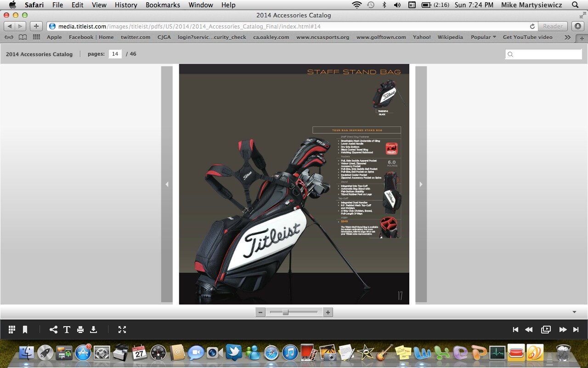Jump to first page of catalog
588x368 pixels.
click(x=515, y=329)
